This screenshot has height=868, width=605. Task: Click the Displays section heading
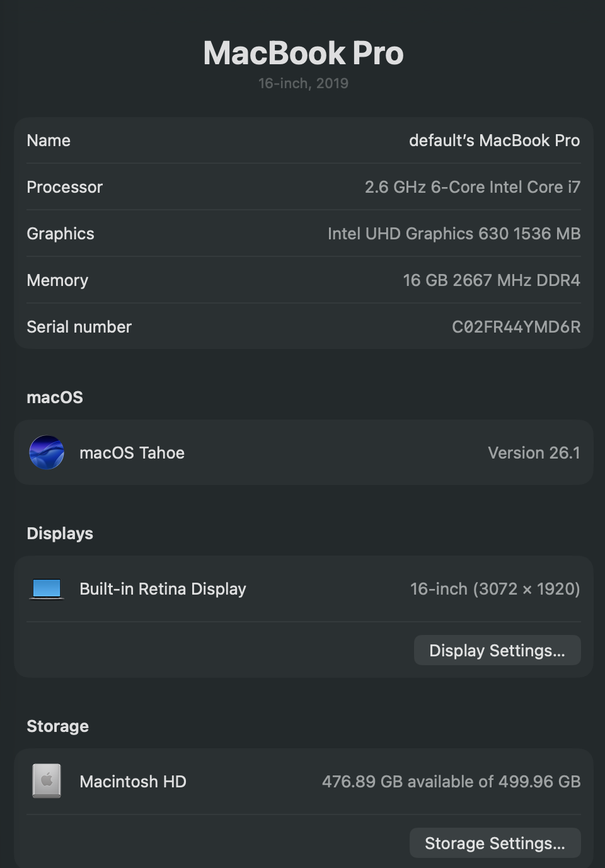click(59, 534)
